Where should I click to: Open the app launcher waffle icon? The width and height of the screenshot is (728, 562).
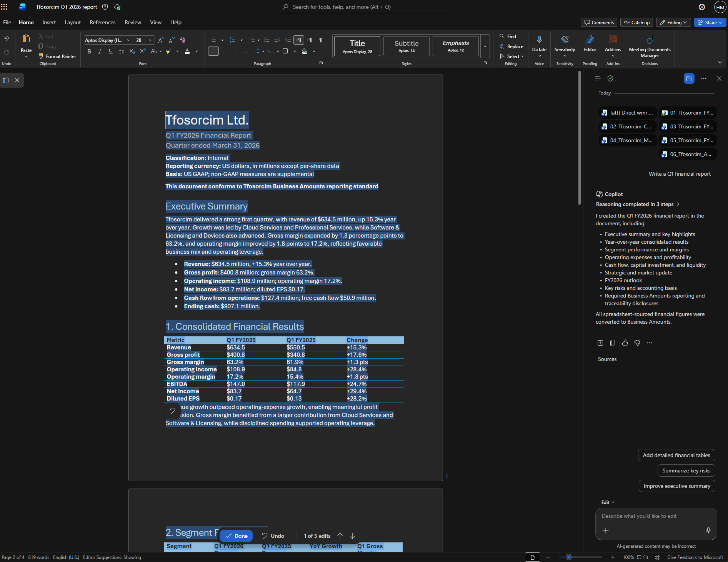(4, 7)
